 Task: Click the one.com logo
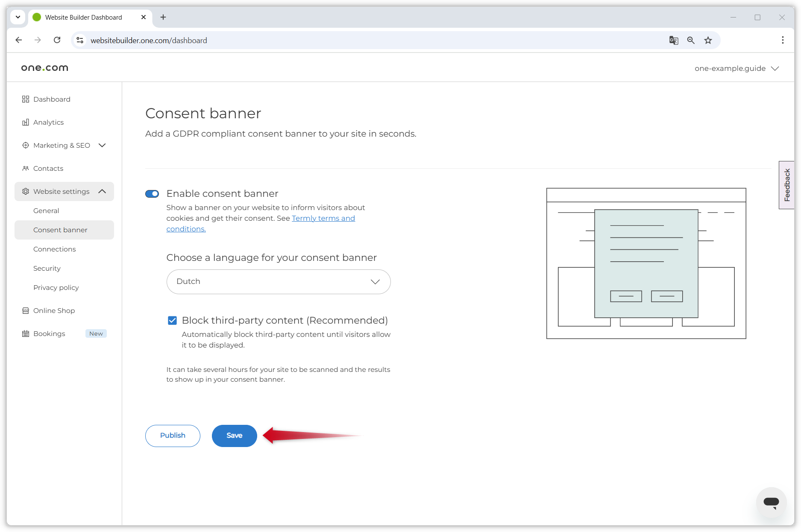coord(44,67)
